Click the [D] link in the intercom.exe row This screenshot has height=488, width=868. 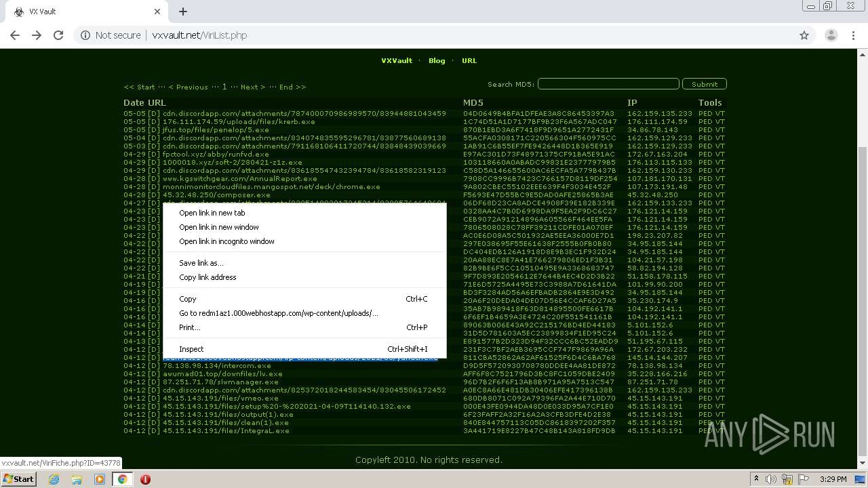click(154, 365)
